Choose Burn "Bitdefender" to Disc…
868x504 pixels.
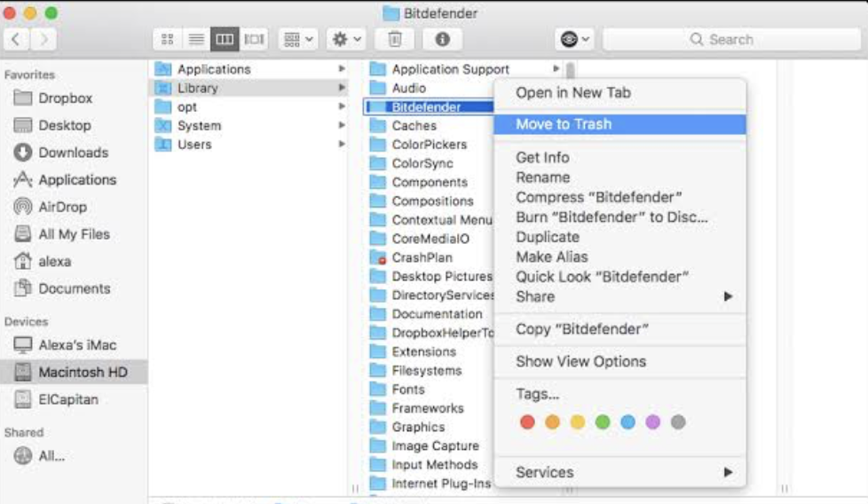[x=620, y=217]
